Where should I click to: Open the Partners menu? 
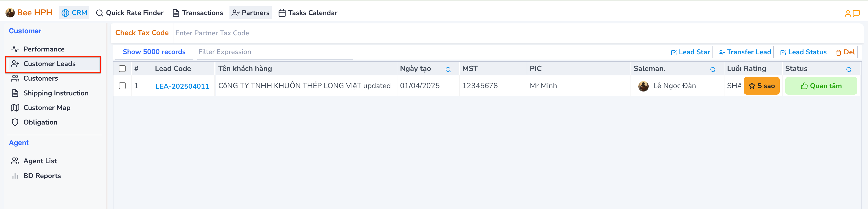click(x=251, y=13)
